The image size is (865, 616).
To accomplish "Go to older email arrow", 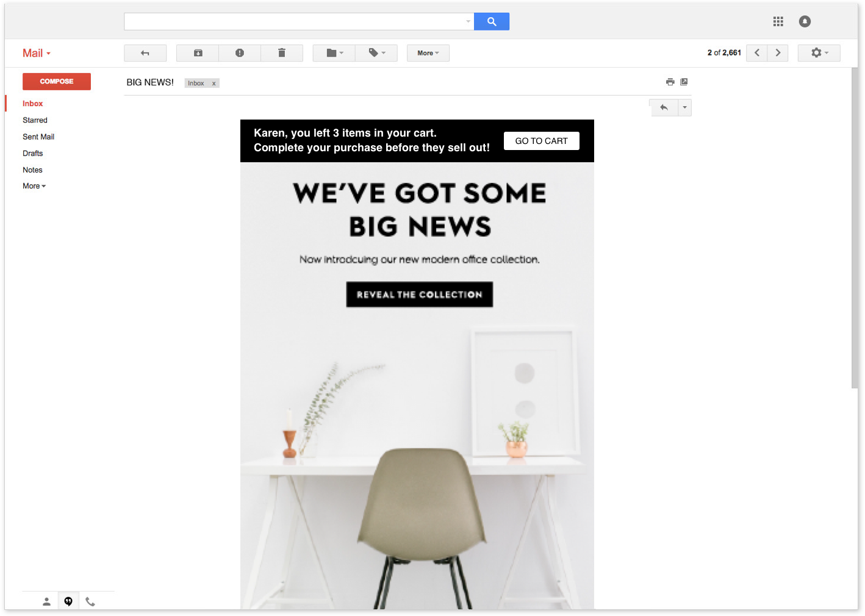I will [778, 53].
